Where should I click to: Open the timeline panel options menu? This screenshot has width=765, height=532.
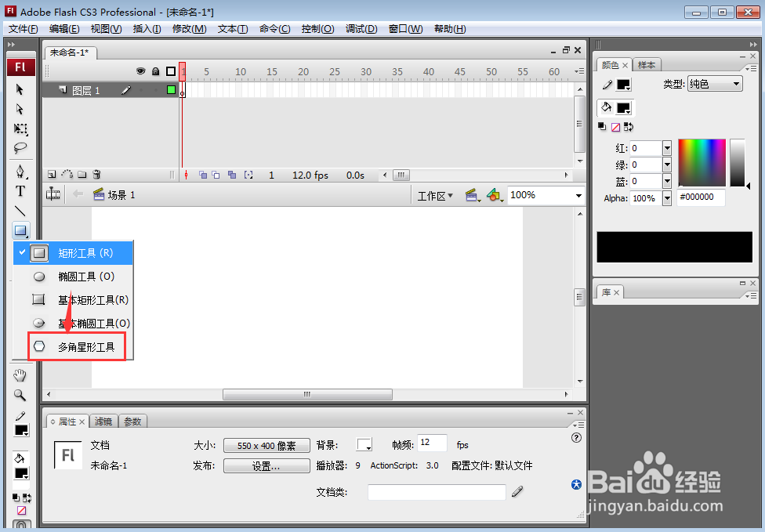click(579, 71)
